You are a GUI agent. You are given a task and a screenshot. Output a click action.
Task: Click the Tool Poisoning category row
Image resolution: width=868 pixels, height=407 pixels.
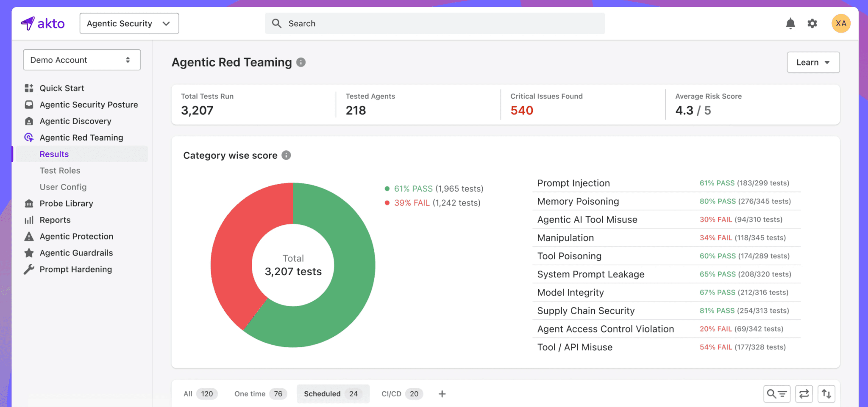[x=667, y=256]
